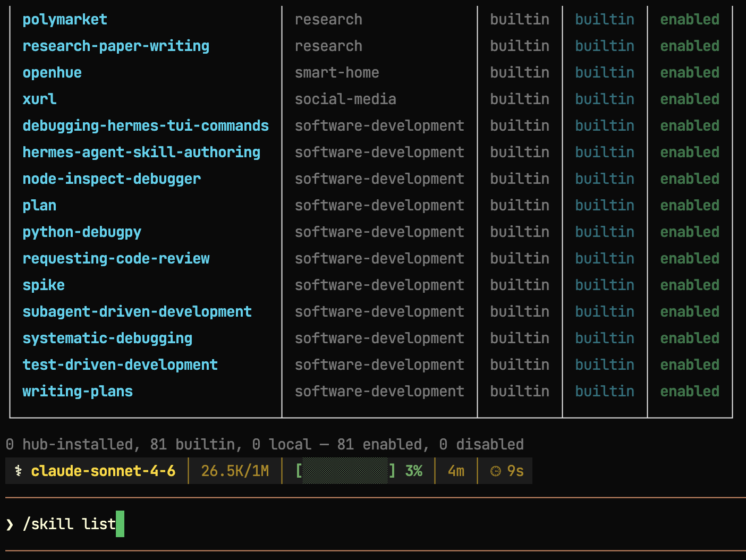The height and width of the screenshot is (560, 746).
Task: Click the 3% usage value
Action: pyautogui.click(x=413, y=471)
